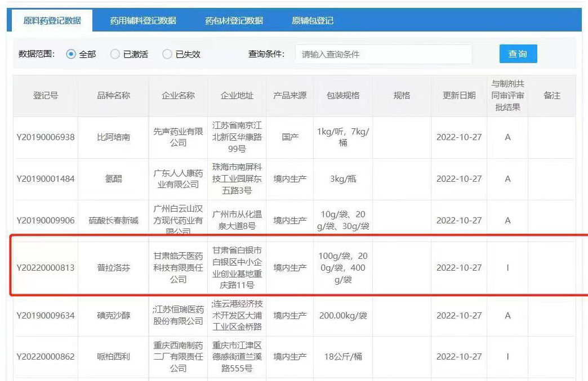
Task: Switch to 药用辅料登记数据 tab
Action: pos(143,21)
